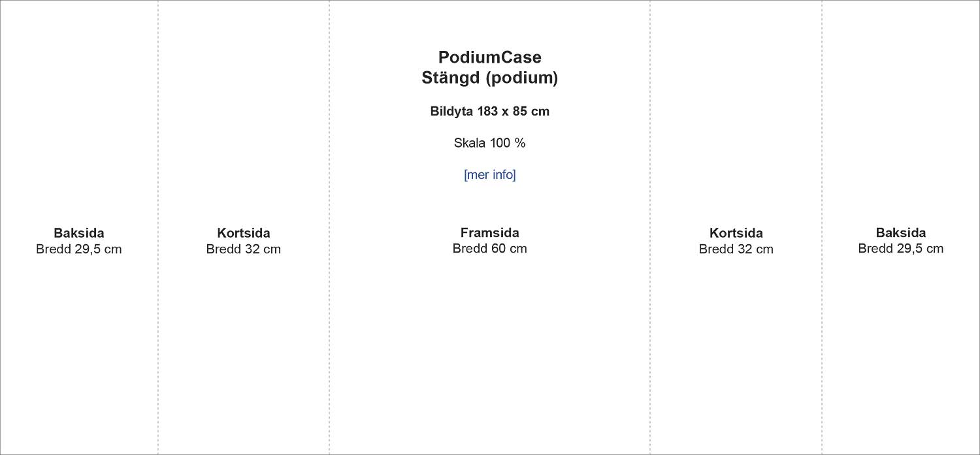The image size is (980, 455).
Task: Select the right Bredd 32 cm text
Action: pyautogui.click(x=736, y=249)
